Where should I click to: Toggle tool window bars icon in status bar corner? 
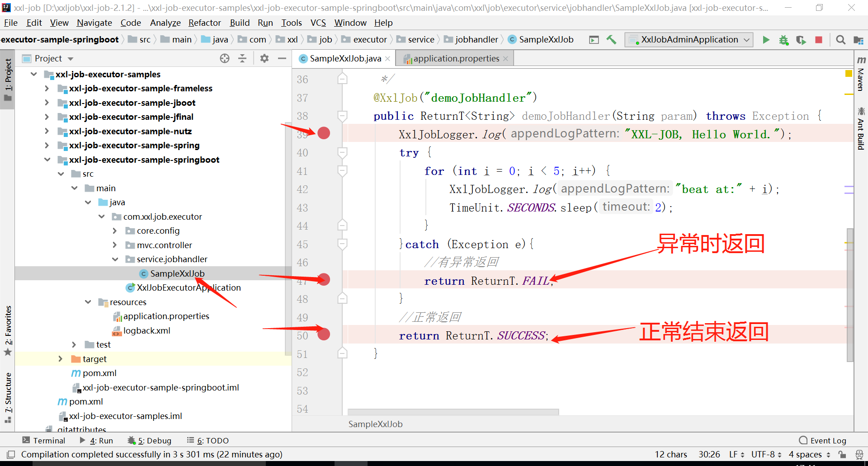tap(11, 454)
